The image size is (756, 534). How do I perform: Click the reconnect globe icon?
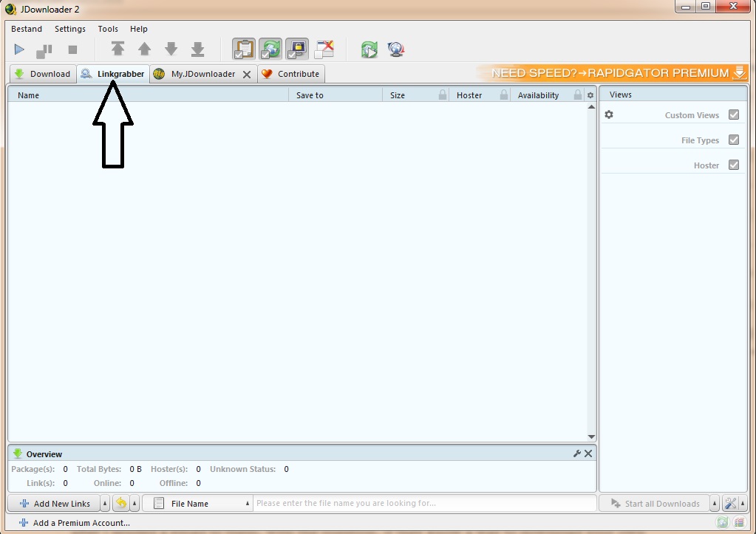pos(396,49)
